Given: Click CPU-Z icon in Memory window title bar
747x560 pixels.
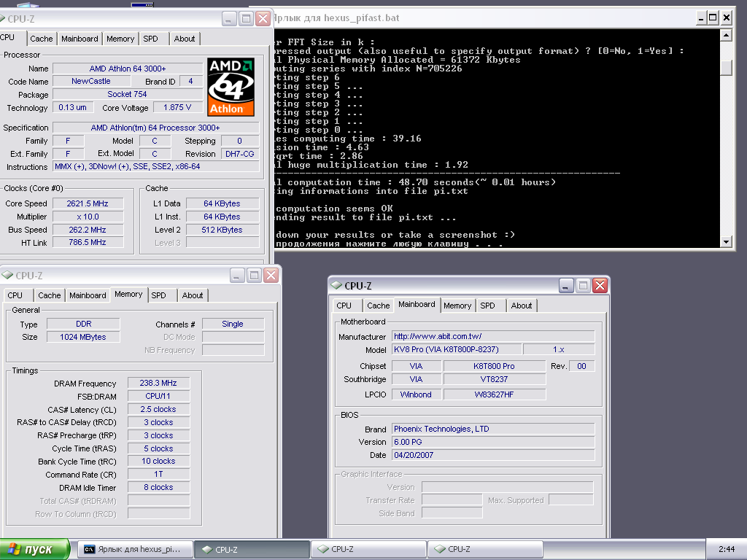Looking at the screenshot, I should [x=7, y=275].
